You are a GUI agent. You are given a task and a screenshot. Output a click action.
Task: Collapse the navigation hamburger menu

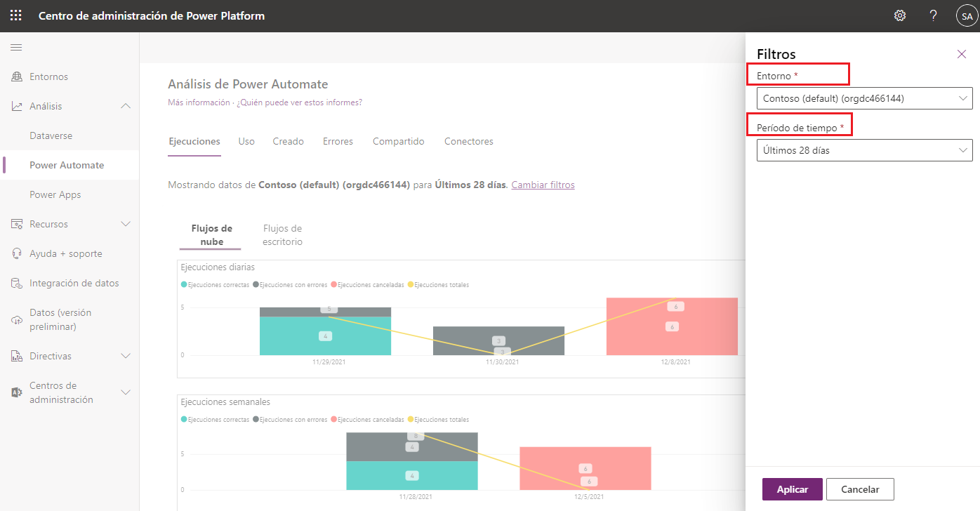tap(16, 47)
